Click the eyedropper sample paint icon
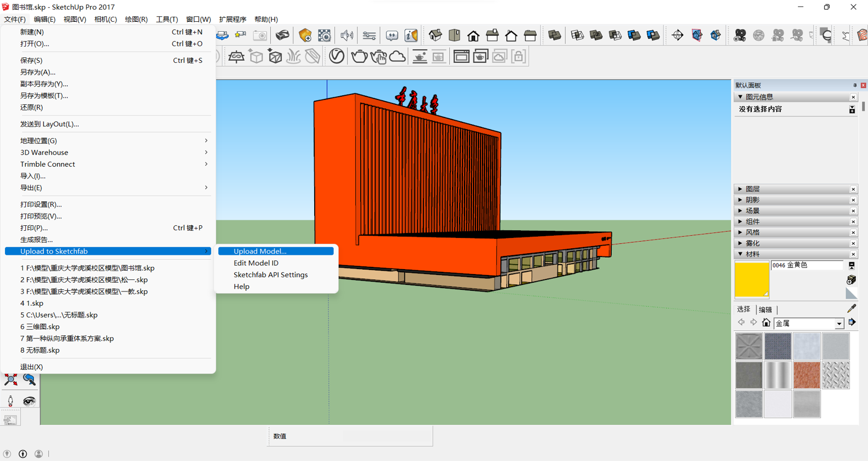This screenshot has width=868, height=461. 852,309
